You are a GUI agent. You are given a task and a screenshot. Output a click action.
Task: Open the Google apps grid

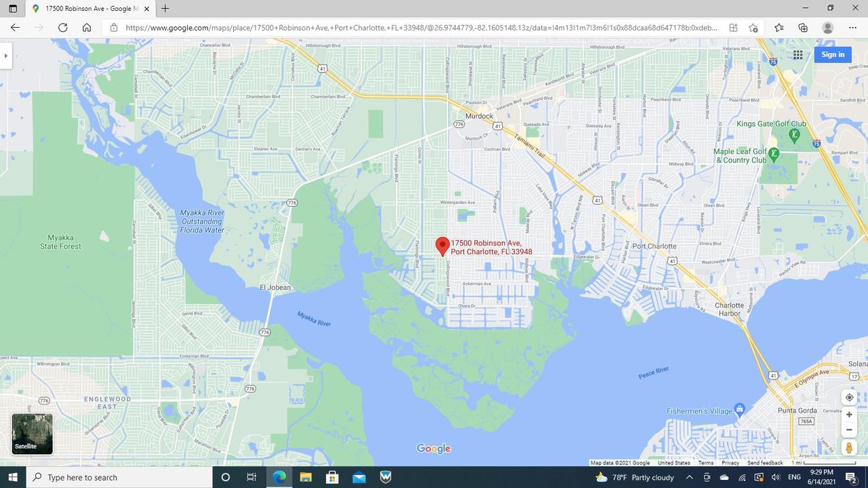pos(797,55)
